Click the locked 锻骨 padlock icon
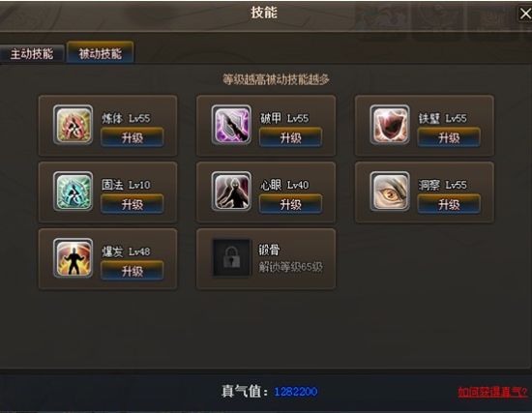This screenshot has width=532, height=413. pyautogui.click(x=231, y=258)
